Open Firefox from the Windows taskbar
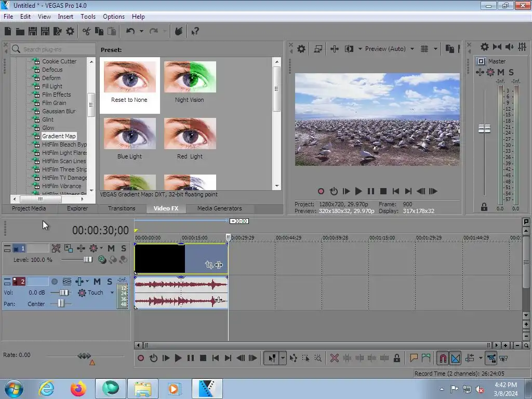532x399 pixels. 78,389
